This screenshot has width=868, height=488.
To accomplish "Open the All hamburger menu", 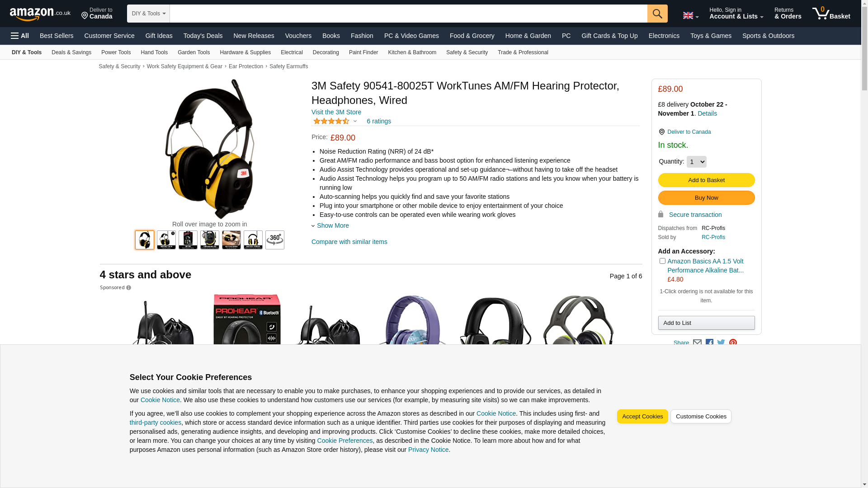I will click(x=20, y=36).
